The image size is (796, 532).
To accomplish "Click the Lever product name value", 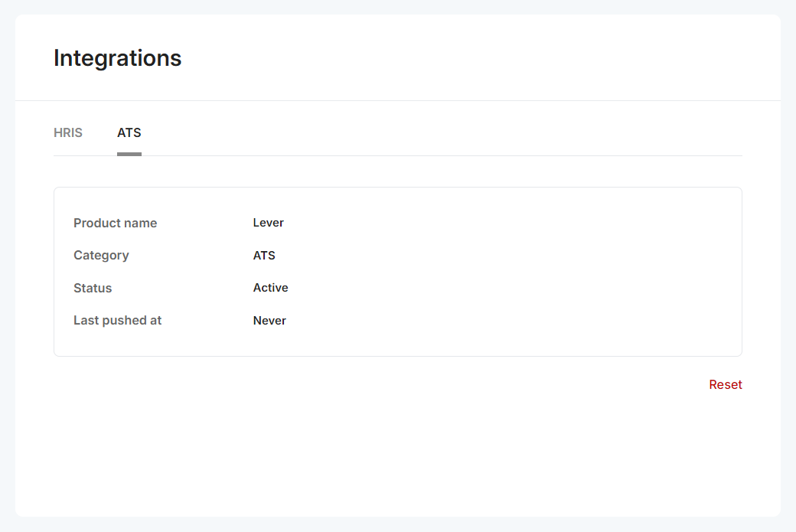I will point(268,223).
